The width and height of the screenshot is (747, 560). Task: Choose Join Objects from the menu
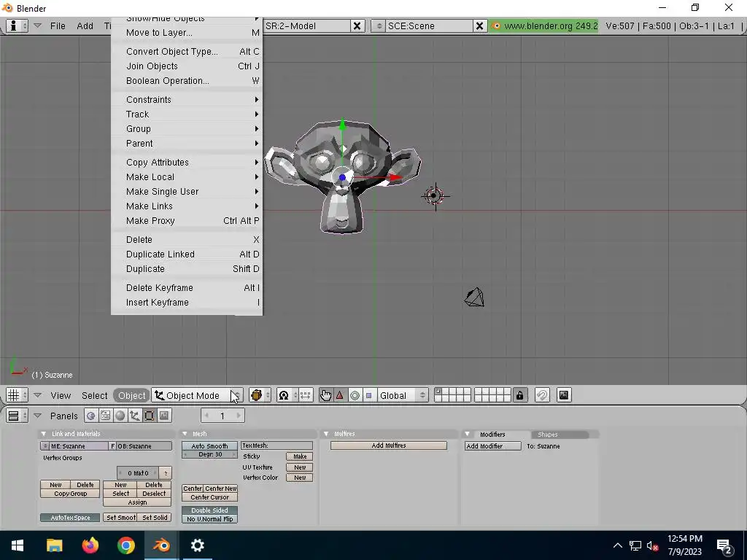(187, 66)
